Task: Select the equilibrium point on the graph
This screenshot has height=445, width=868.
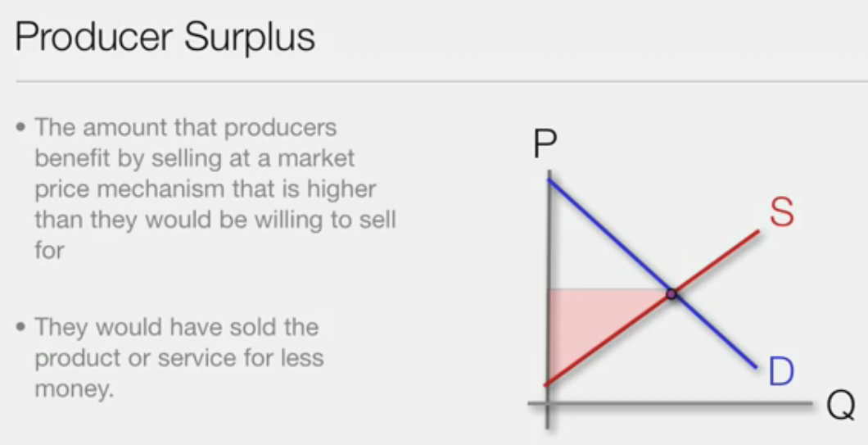Action: (x=671, y=294)
